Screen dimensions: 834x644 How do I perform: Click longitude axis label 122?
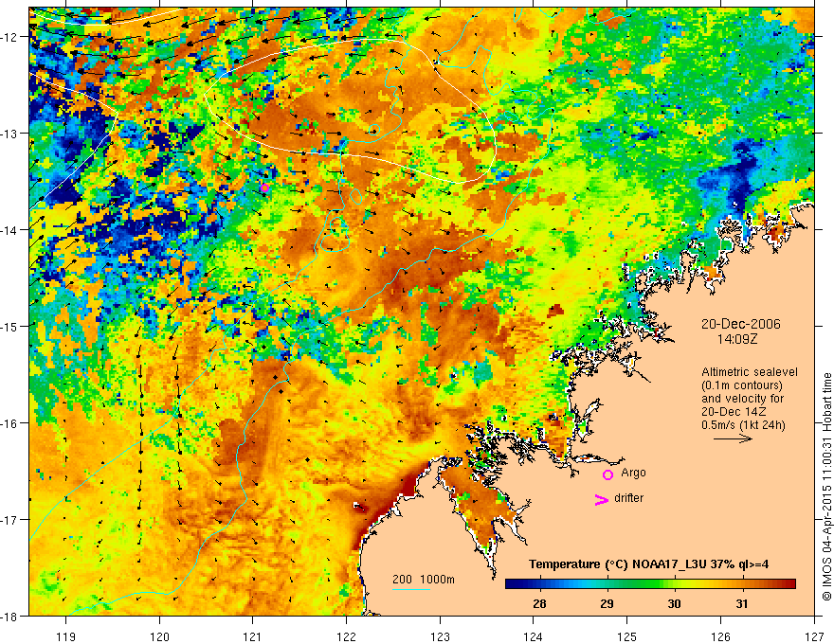[x=346, y=636]
